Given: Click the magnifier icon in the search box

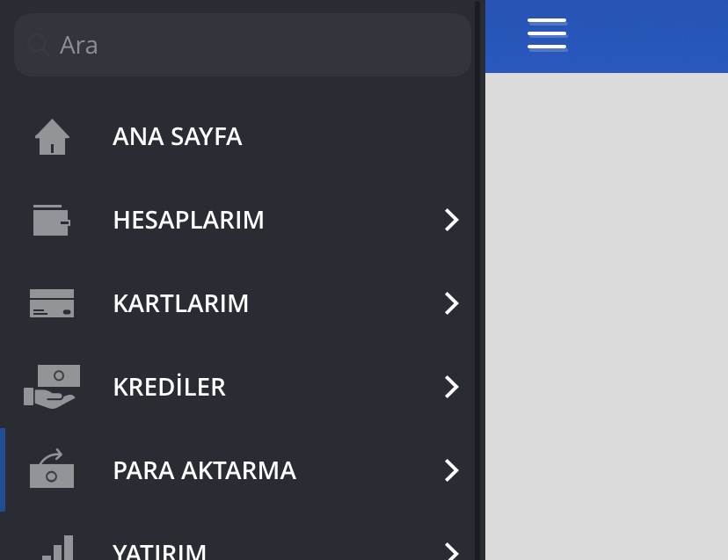Looking at the screenshot, I should (x=38, y=45).
